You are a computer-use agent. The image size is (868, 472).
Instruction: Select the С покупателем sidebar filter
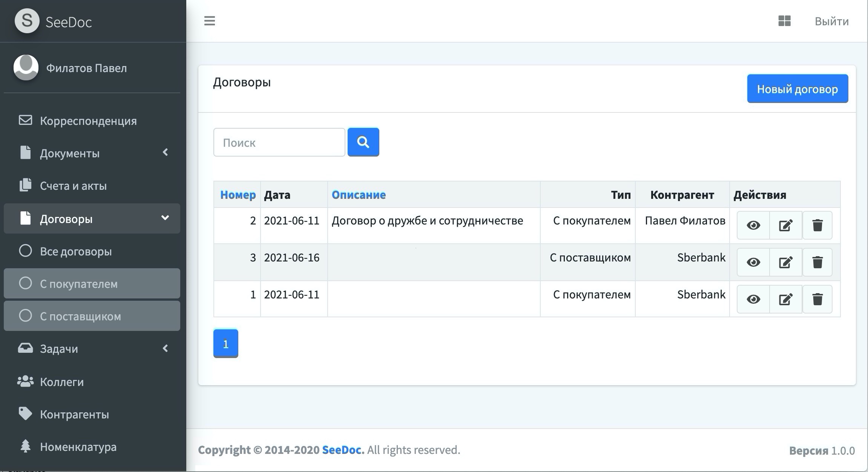(92, 283)
